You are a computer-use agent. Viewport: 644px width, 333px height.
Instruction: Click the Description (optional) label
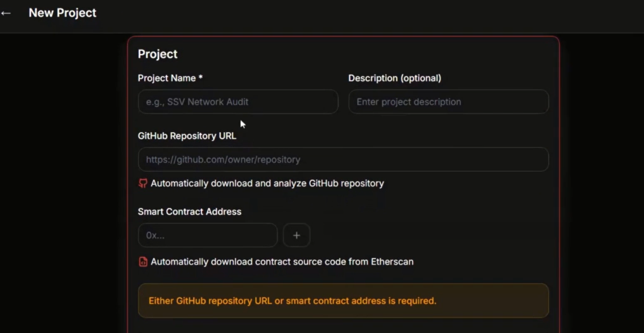(x=395, y=78)
